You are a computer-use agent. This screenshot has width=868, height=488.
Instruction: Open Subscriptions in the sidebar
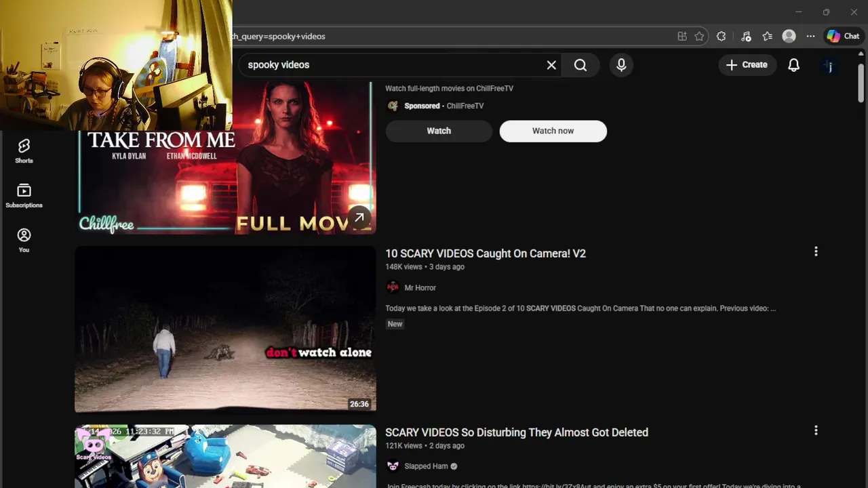click(24, 196)
